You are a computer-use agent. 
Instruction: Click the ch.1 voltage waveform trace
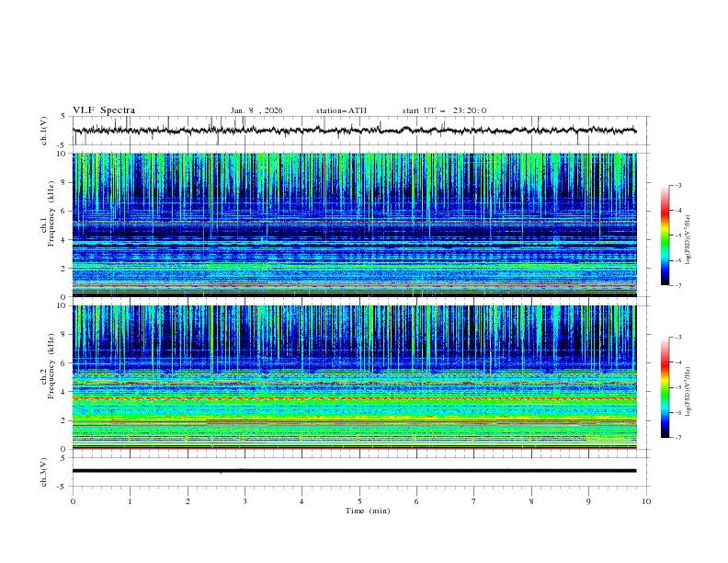354,130
